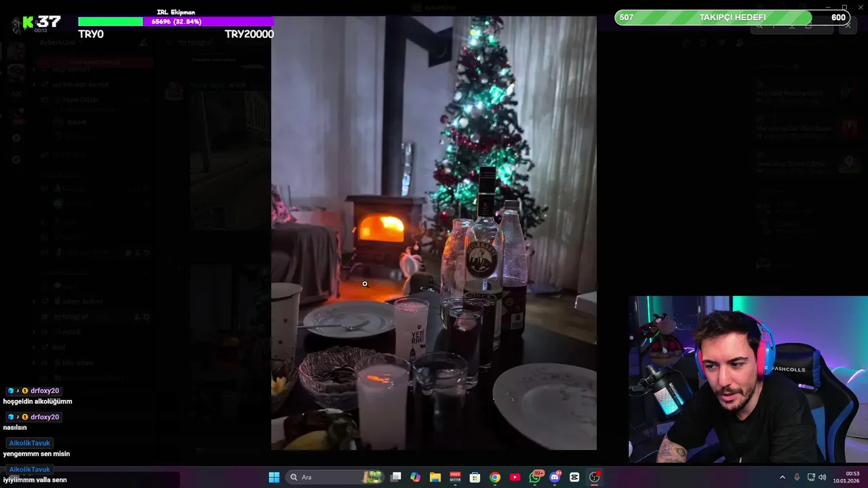This screenshot has height=488, width=868.
Task: Open the YouTube app in the taskbar
Action: click(515, 477)
